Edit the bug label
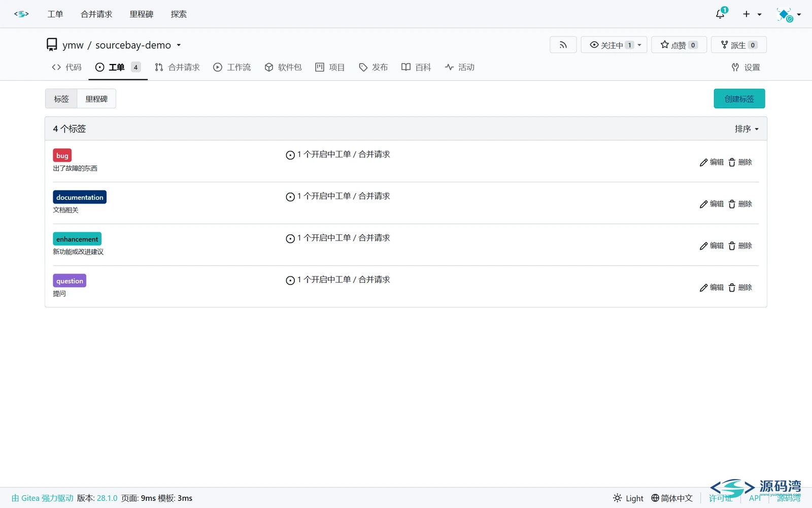The height and width of the screenshot is (508, 812). coord(712,162)
